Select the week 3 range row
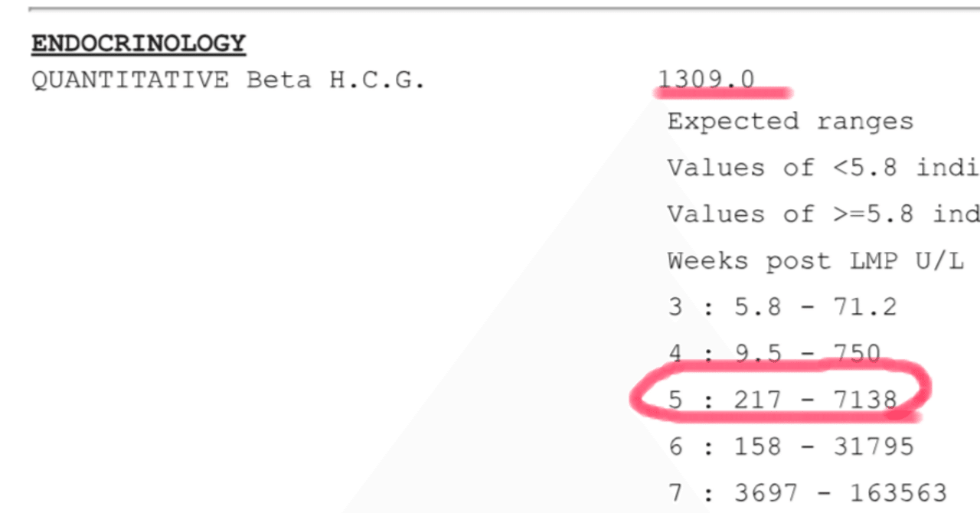980x513 pixels. 781,308
